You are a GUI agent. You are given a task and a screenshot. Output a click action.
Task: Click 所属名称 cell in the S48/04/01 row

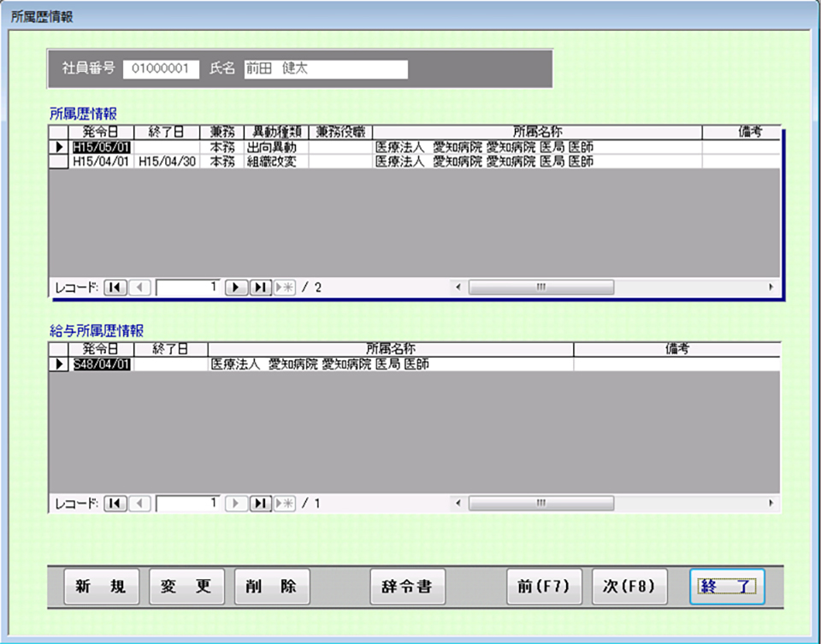point(391,363)
